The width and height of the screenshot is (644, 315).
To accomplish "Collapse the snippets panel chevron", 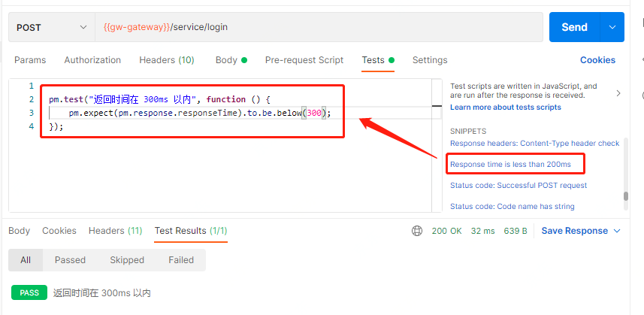I will click(x=618, y=94).
